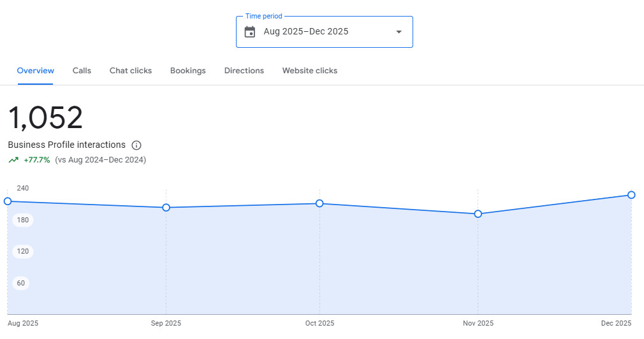Image resolution: width=644 pixels, height=339 pixels.
Task: Click the 1,052 interactions total
Action: [45, 118]
